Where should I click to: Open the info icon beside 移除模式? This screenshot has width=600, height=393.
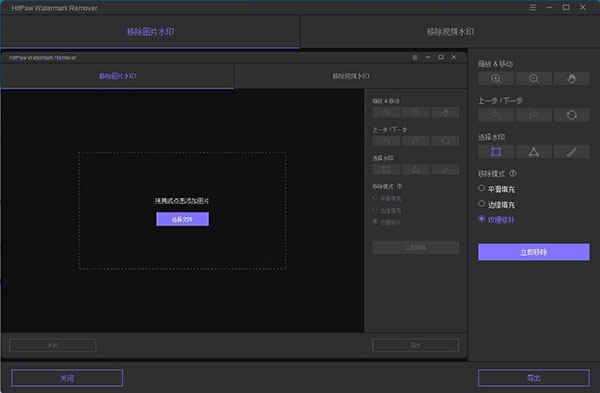click(513, 173)
